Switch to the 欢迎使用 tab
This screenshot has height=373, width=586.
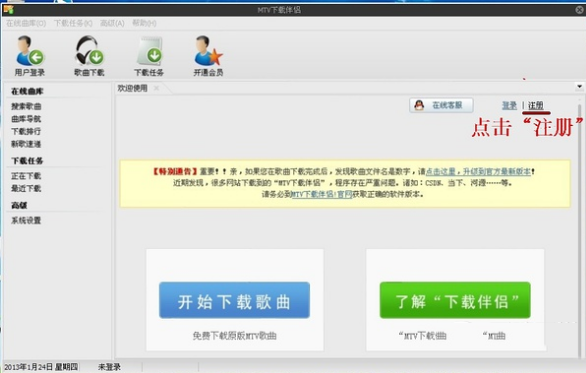[133, 88]
